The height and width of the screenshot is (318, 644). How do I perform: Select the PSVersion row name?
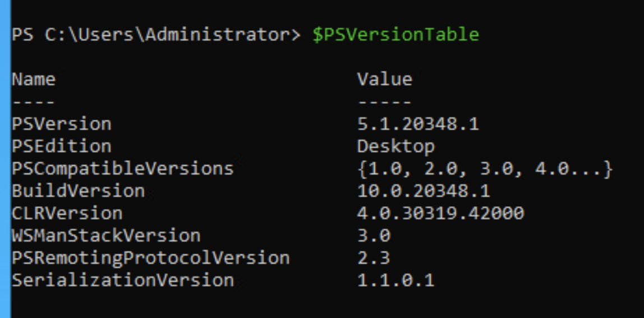coord(61,124)
